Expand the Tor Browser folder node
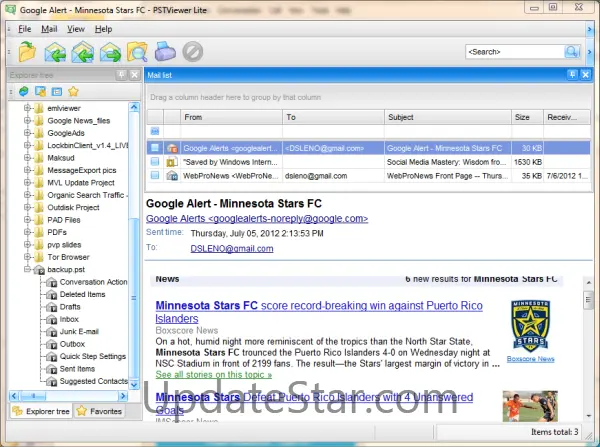This screenshot has width=600, height=447. (x=26, y=257)
